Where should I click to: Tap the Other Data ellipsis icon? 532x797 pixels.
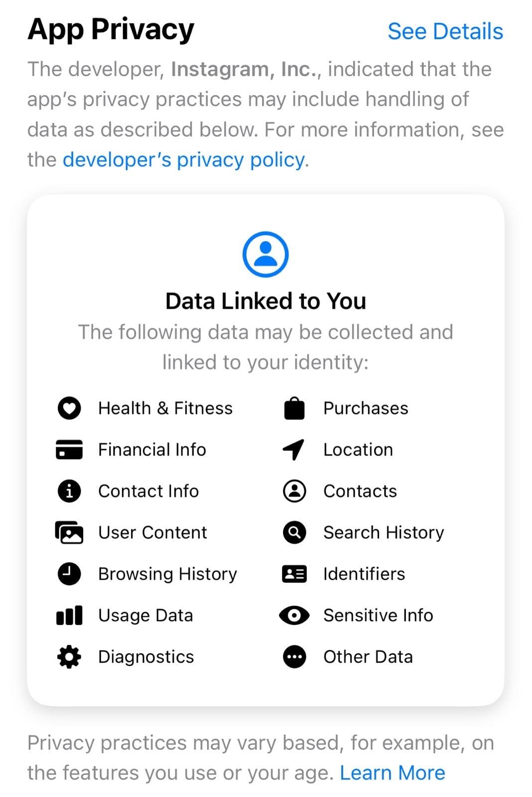(x=294, y=657)
